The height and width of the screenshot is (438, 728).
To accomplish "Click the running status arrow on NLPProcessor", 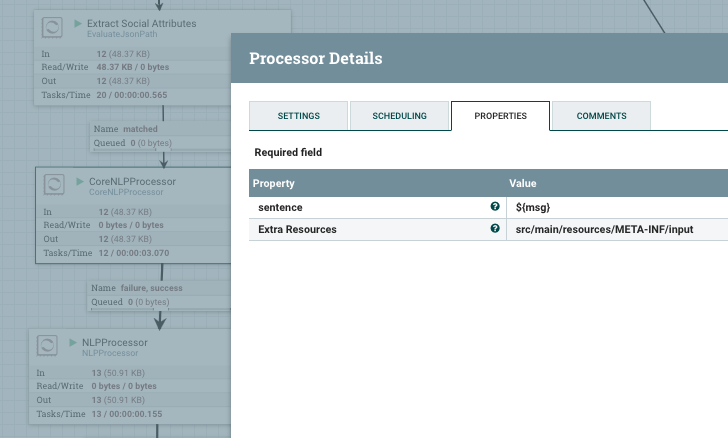I will [73, 342].
